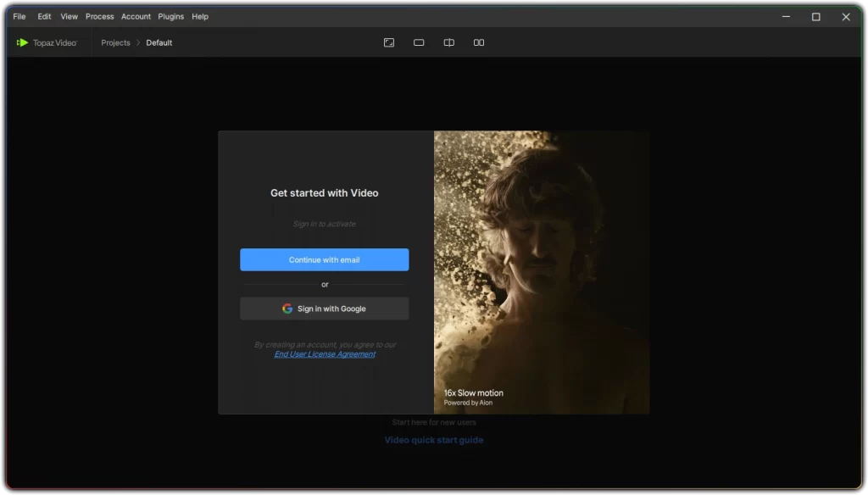Image resolution: width=868 pixels, height=495 pixels.
Task: Click the Google G icon on the sign-in button
Action: [287, 309]
